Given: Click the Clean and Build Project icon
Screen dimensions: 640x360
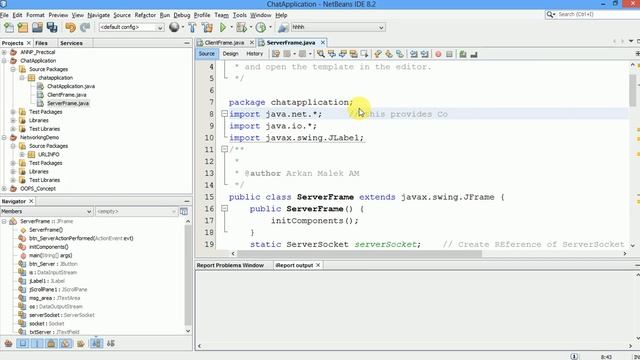Looking at the screenshot, I should [207, 27].
